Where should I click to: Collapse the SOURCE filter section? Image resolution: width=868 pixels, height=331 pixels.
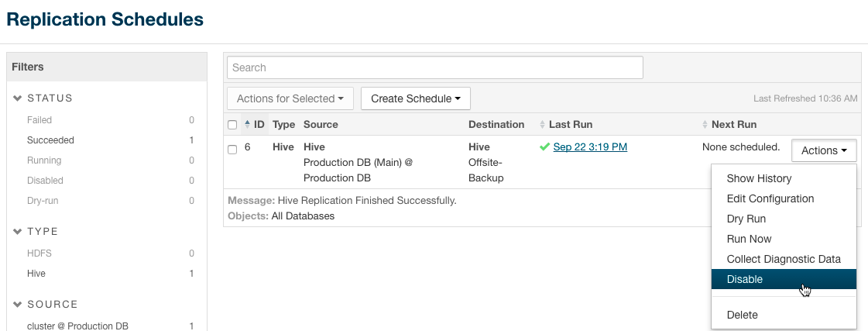tap(19, 305)
